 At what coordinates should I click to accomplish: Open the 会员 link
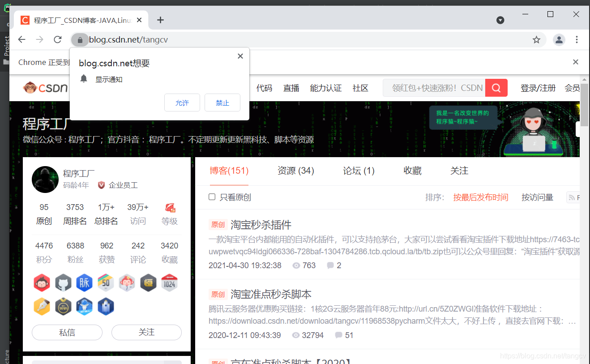coord(572,88)
